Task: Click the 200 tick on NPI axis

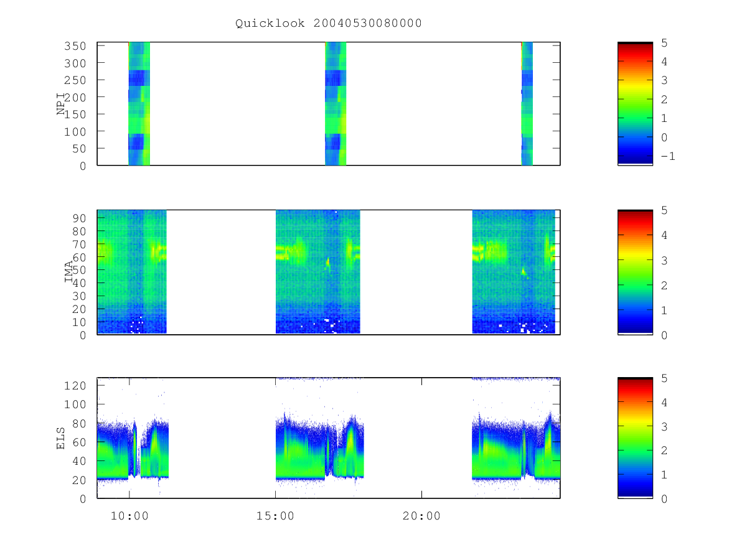Action: click(76, 97)
